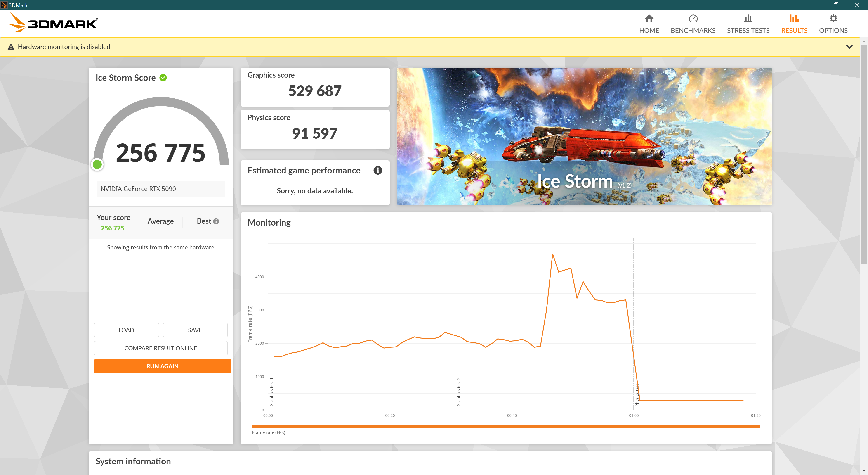
Task: Click Showing results from the same hardware text
Action: click(x=161, y=247)
